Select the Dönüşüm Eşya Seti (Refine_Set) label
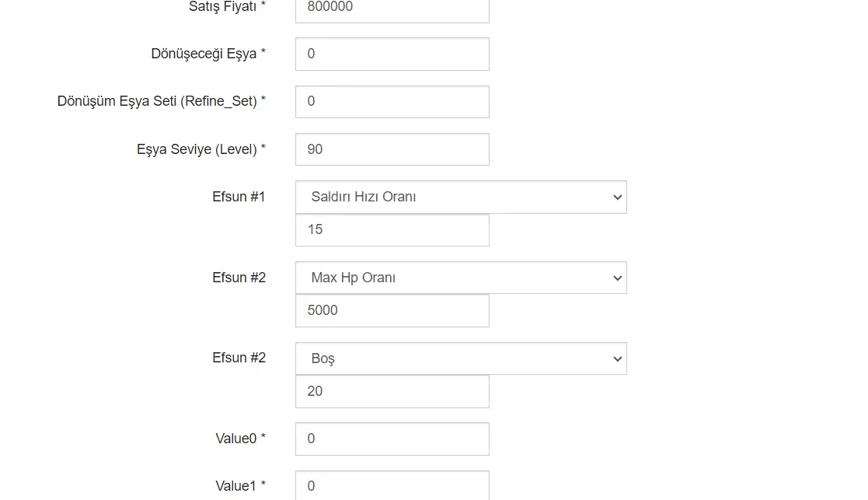The height and width of the screenshot is (500, 868). coord(161,101)
